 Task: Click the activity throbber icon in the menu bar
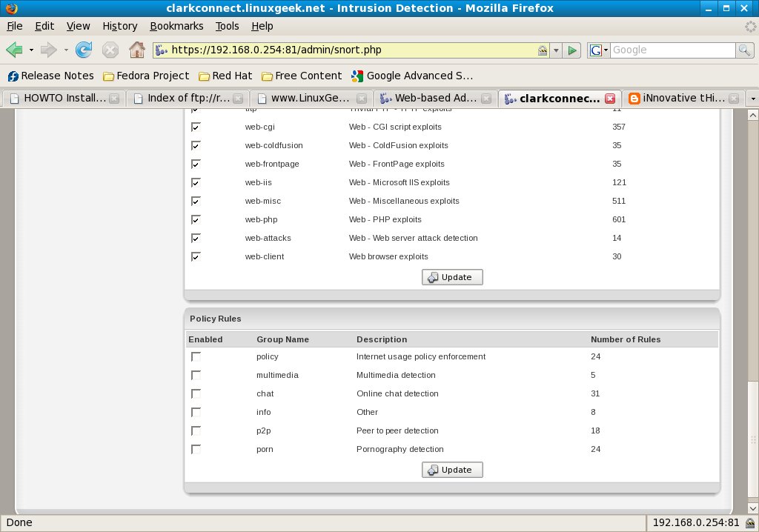pos(750,26)
